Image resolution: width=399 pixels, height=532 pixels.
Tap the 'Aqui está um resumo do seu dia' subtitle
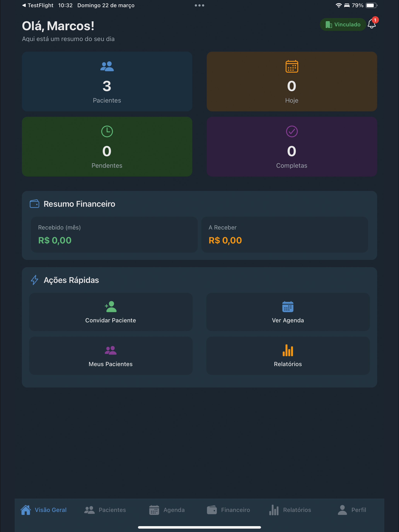pyautogui.click(x=68, y=39)
